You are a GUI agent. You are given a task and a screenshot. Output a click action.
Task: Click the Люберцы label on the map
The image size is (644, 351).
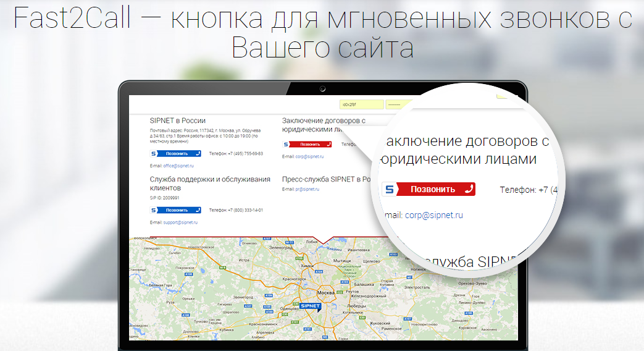[x=356, y=306]
